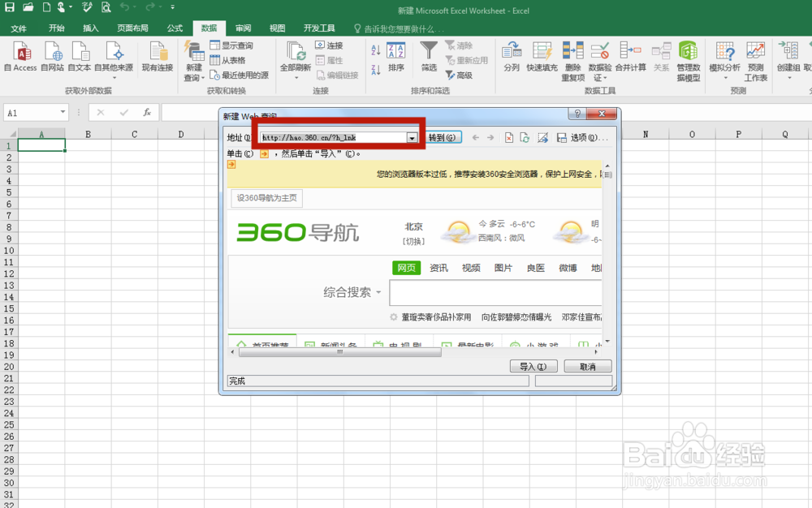Click the Forward arrow in Web Query dialog
Viewport: 812px width, 508px height.
click(x=490, y=138)
